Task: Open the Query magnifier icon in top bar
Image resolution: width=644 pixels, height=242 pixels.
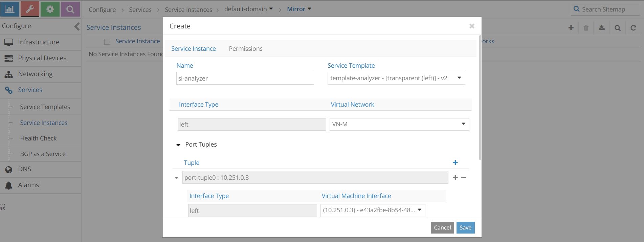Action: (70, 9)
